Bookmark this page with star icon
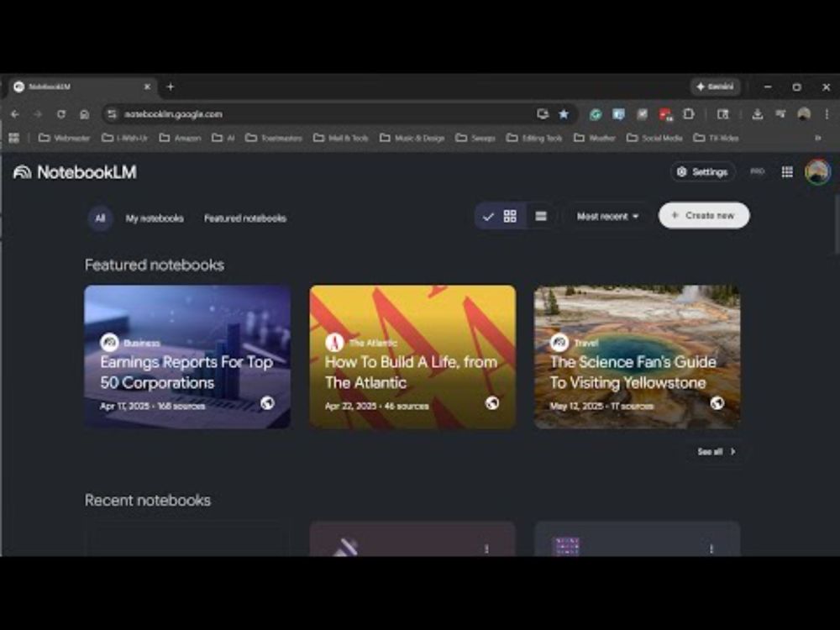This screenshot has width=840, height=630. (564, 114)
